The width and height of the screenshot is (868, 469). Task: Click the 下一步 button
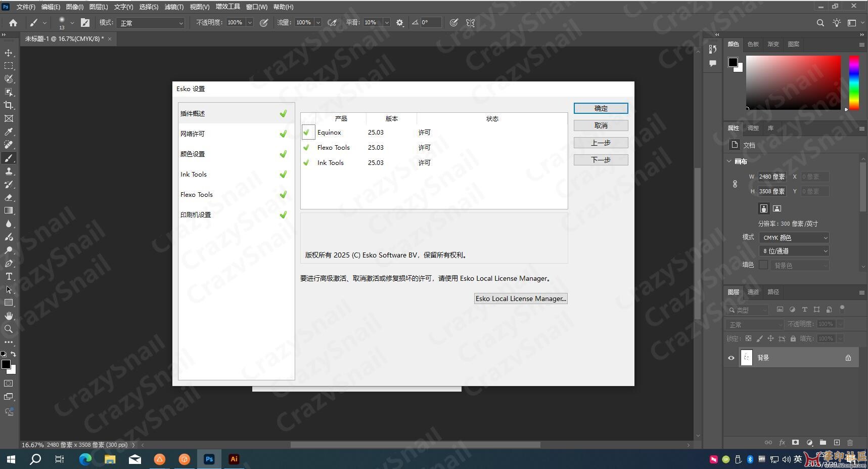click(601, 160)
